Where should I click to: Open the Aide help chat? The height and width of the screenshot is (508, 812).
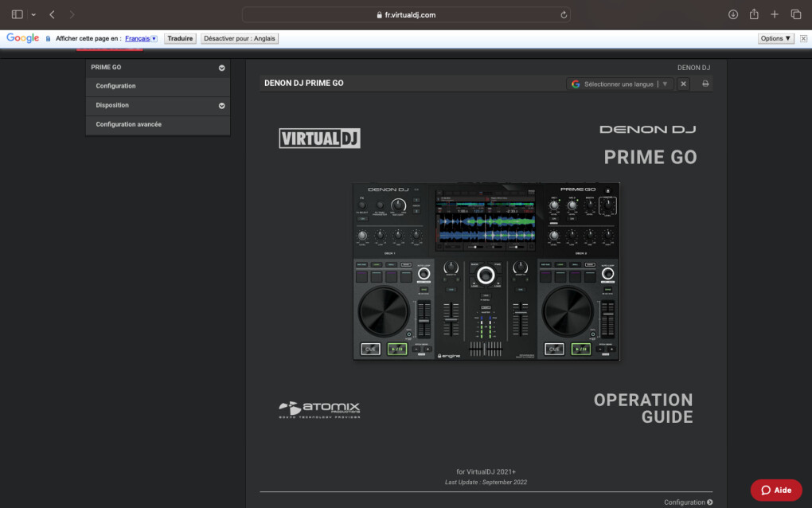(x=775, y=490)
